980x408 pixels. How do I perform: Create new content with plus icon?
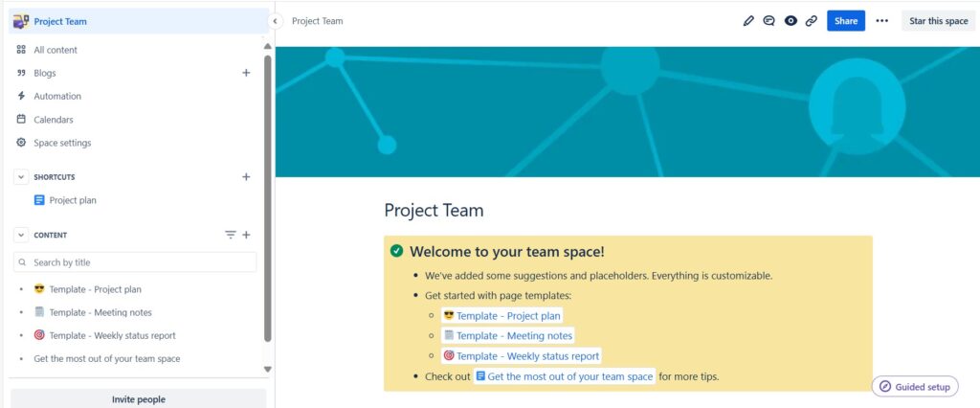click(246, 235)
